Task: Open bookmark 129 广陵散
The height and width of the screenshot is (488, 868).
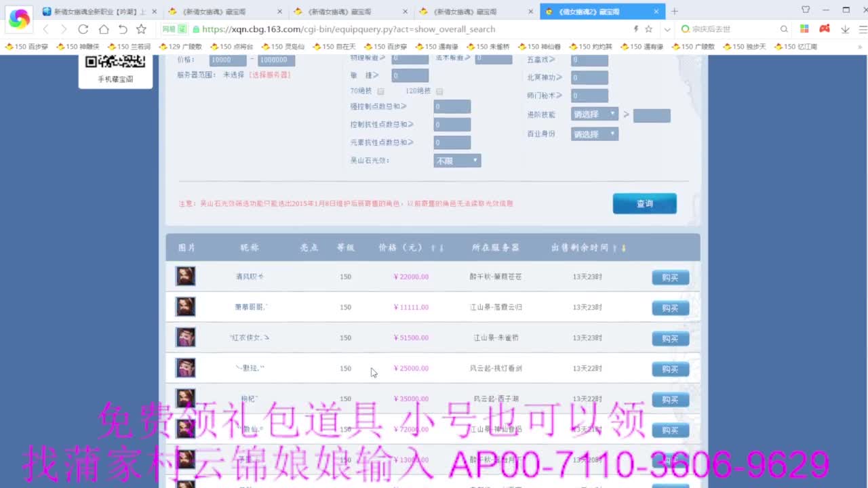Action: (180, 47)
